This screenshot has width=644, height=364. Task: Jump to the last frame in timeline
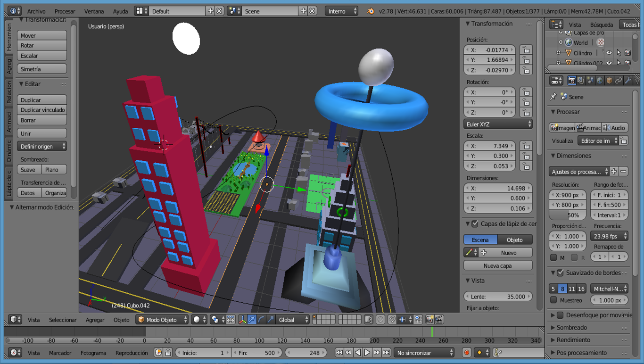(x=387, y=353)
